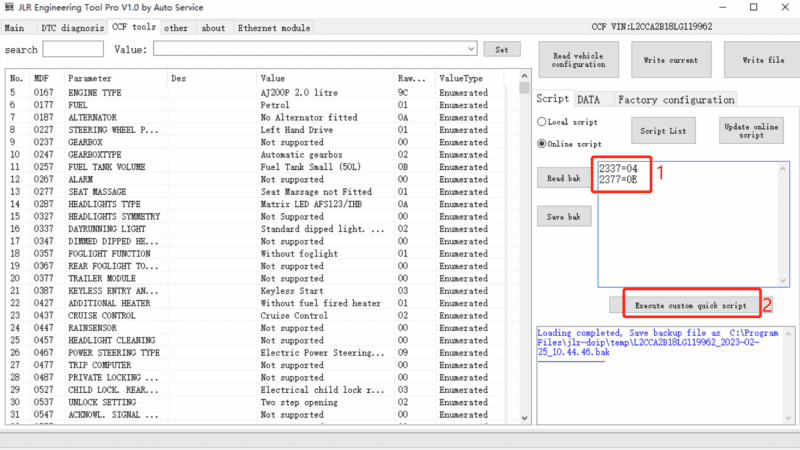800x450 pixels.
Task: Click the log panel scroll up arrow
Action: pyautogui.click(x=788, y=334)
